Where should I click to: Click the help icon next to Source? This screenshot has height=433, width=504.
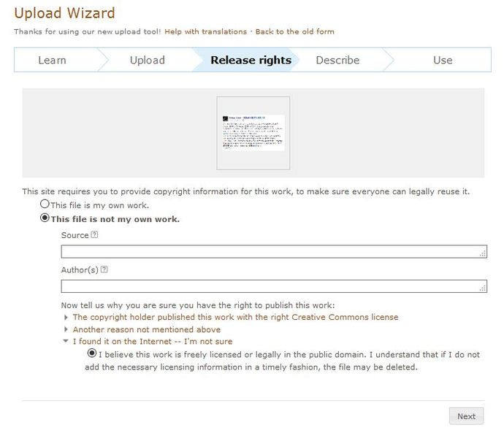tap(95, 235)
